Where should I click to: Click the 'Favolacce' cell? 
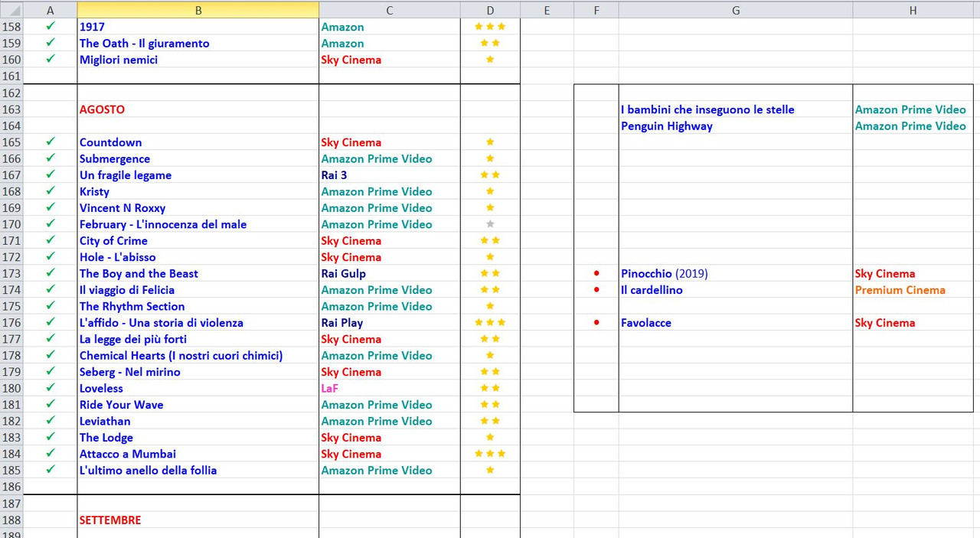[736, 323]
